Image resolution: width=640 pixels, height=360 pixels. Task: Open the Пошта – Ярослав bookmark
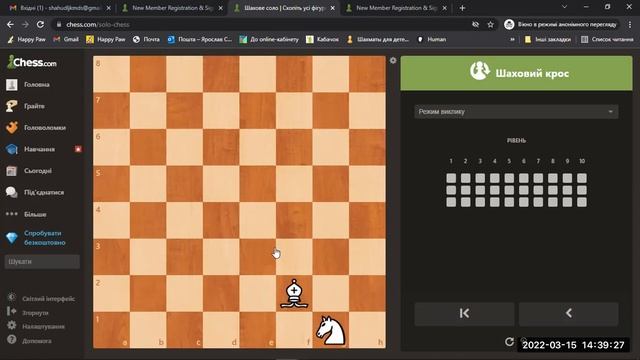point(200,40)
